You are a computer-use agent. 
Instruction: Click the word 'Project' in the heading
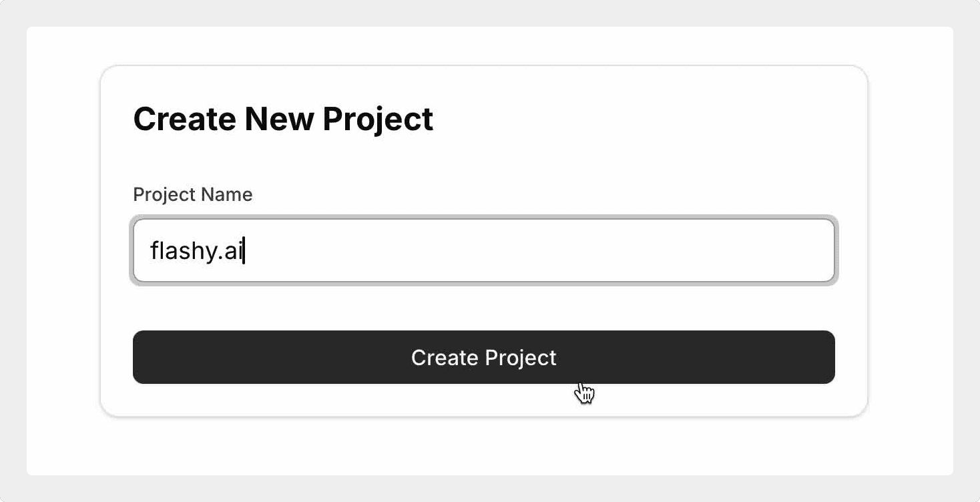click(x=378, y=119)
